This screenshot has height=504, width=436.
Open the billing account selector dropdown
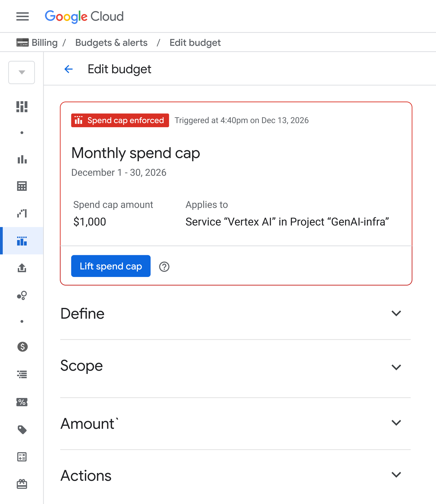(22, 72)
